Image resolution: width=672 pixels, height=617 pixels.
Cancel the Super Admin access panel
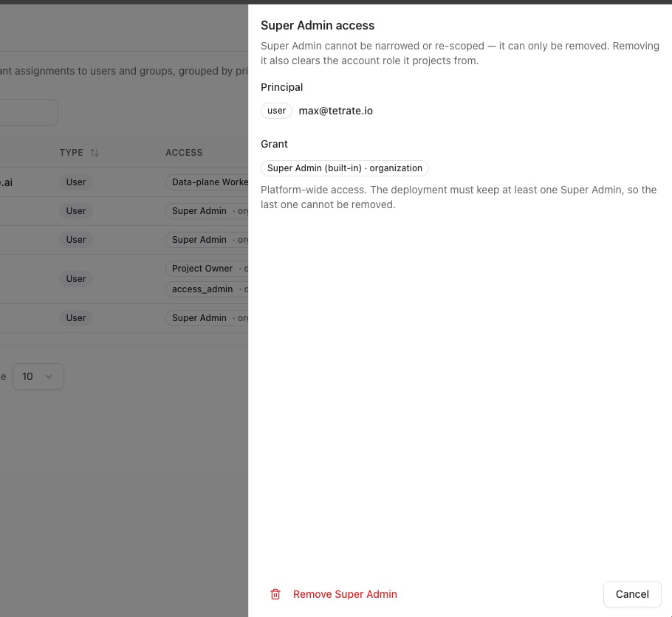pyautogui.click(x=632, y=594)
